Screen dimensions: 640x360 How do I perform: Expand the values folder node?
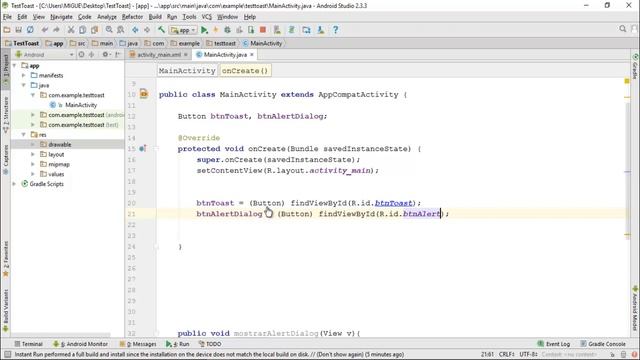point(33,174)
